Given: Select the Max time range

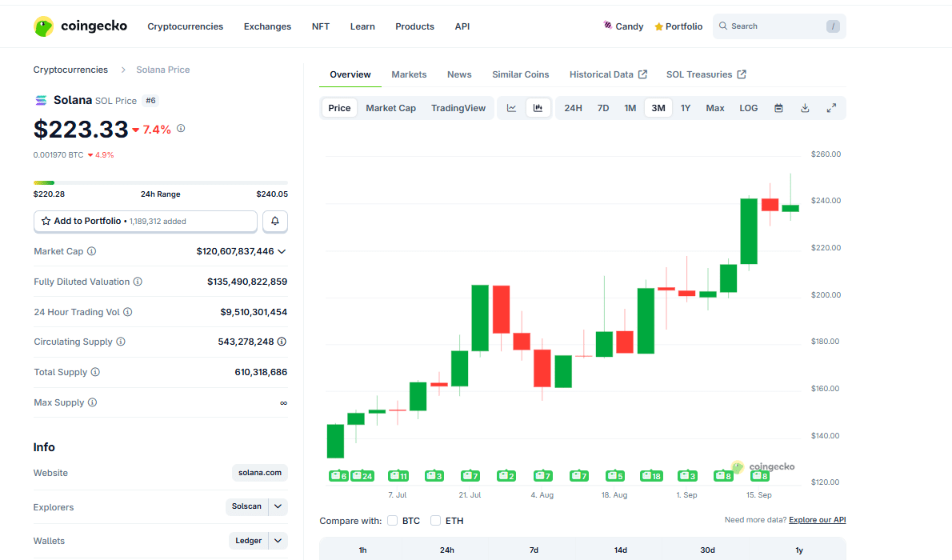Looking at the screenshot, I should pos(715,108).
